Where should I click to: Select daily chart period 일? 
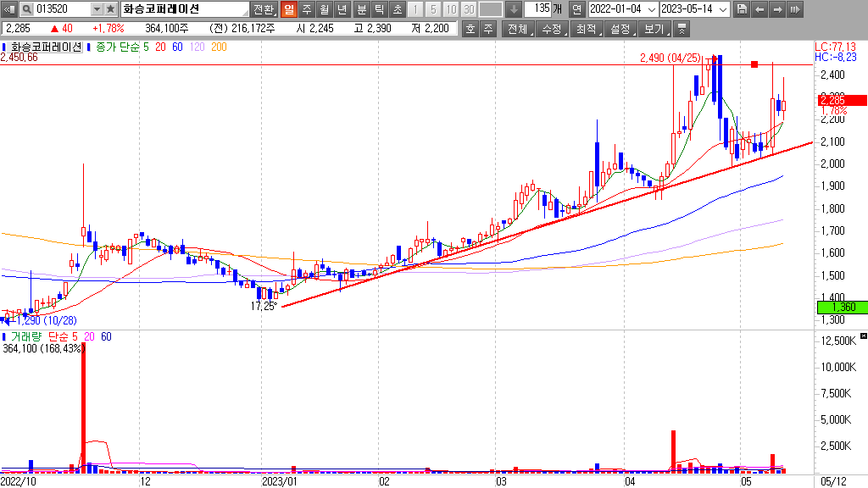tap(288, 9)
